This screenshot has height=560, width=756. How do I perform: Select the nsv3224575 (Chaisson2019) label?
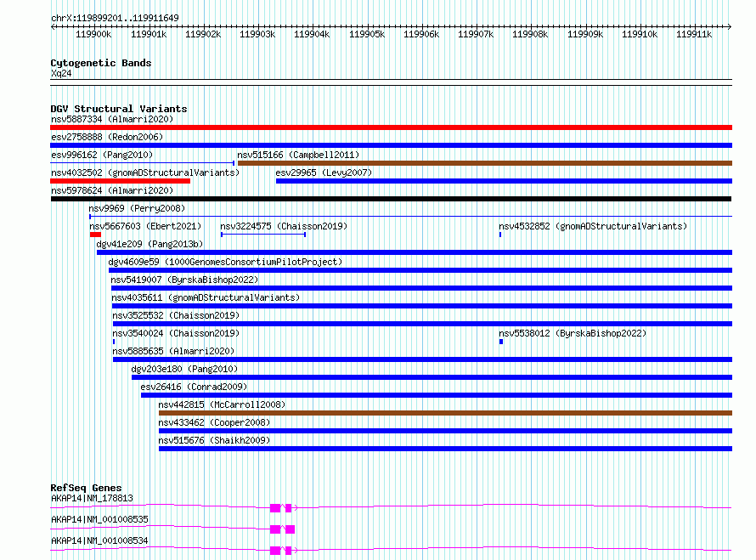pos(284,226)
